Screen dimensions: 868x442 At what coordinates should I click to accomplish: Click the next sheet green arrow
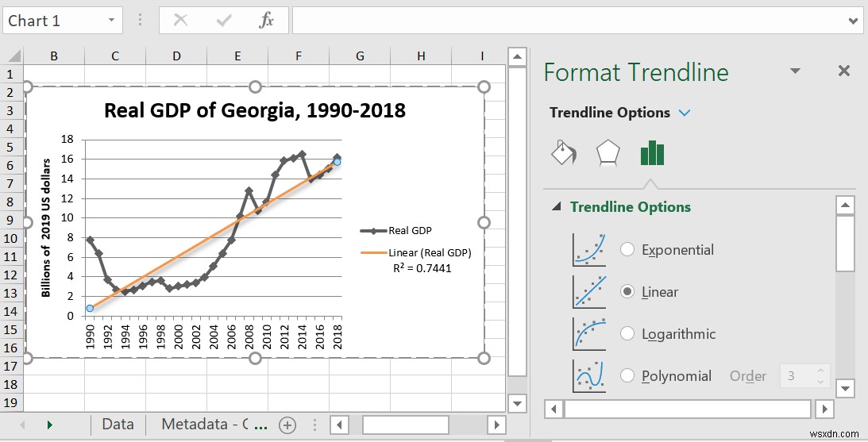point(50,425)
